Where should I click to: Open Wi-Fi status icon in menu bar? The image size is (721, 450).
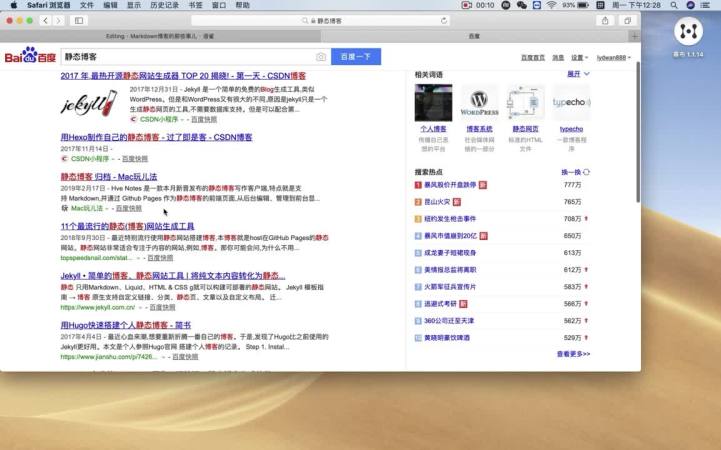[x=551, y=5]
